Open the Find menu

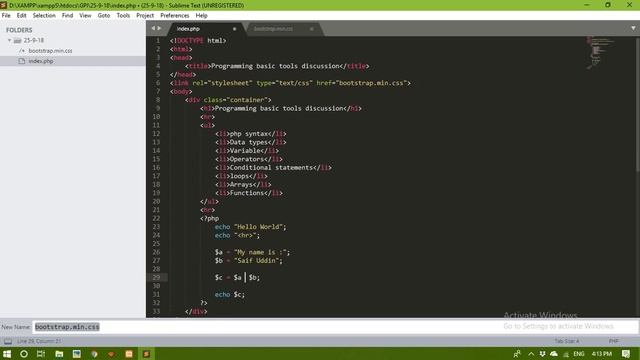click(x=67, y=16)
